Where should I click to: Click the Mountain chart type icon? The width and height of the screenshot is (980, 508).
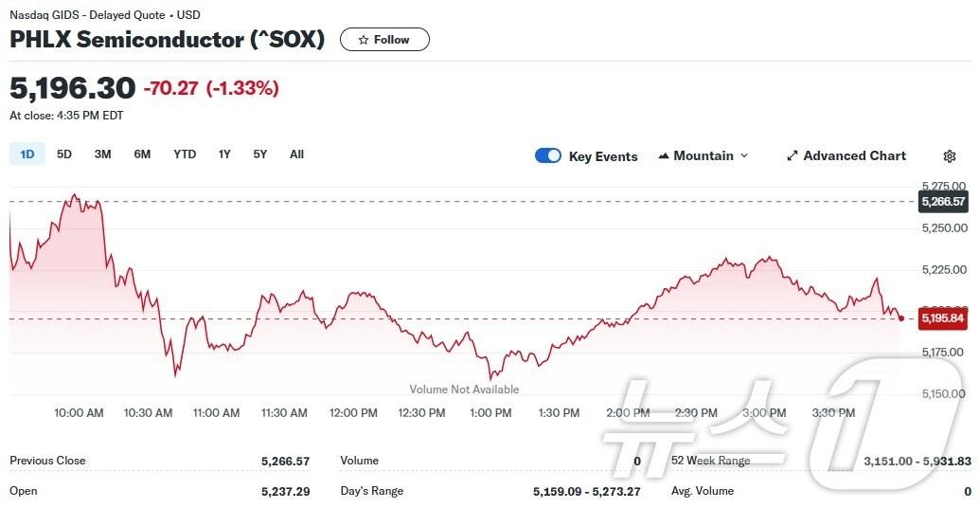[x=664, y=156]
